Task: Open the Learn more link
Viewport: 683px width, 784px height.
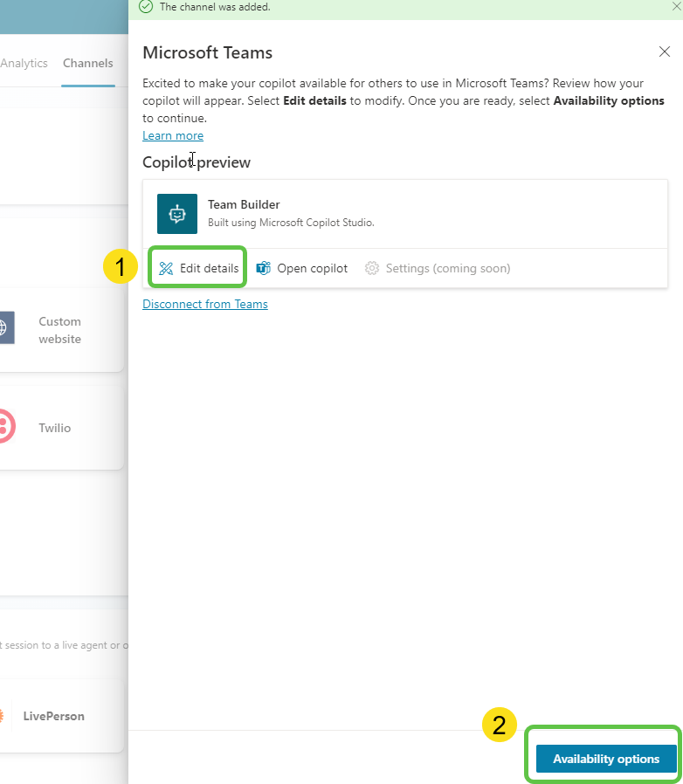Action: (172, 135)
